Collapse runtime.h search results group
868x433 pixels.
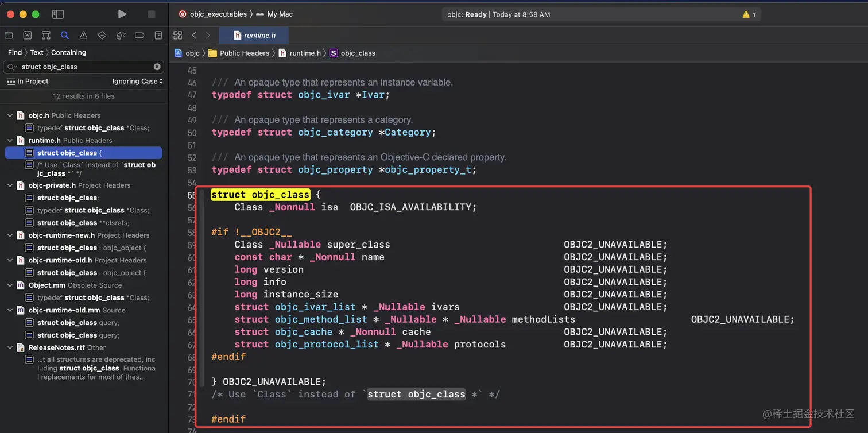[10, 140]
